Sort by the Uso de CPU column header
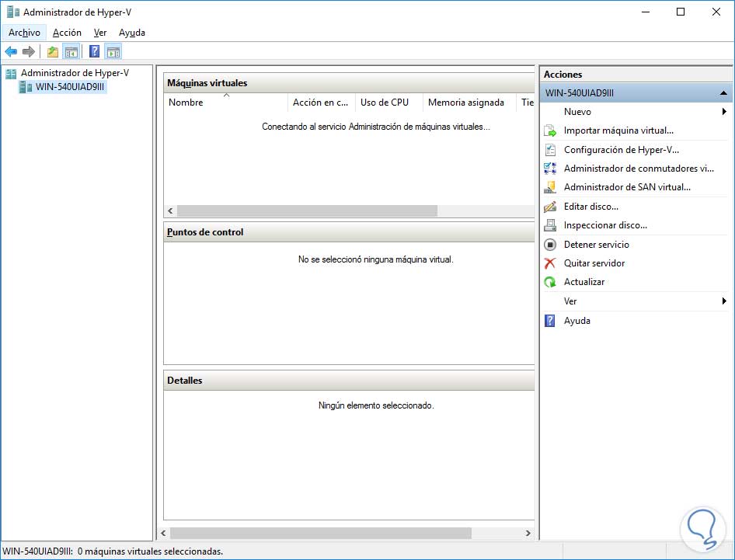Screen dimensions: 735x560 [x=388, y=103]
